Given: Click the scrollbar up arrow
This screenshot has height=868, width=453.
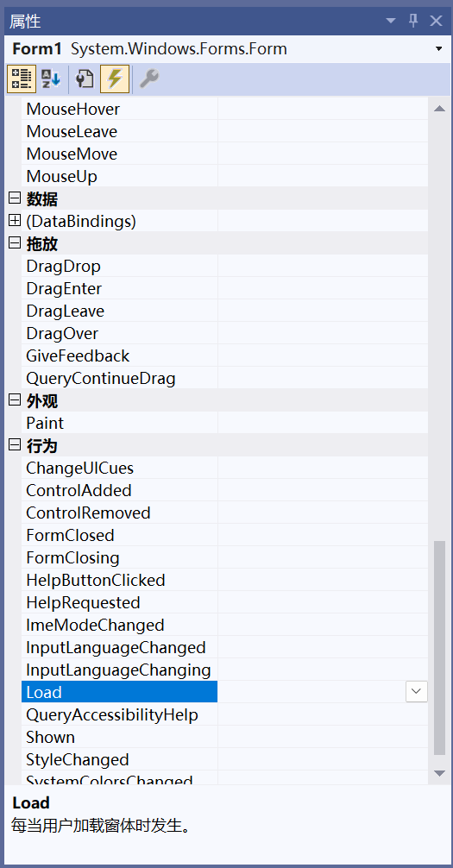Looking at the screenshot, I should (440, 109).
